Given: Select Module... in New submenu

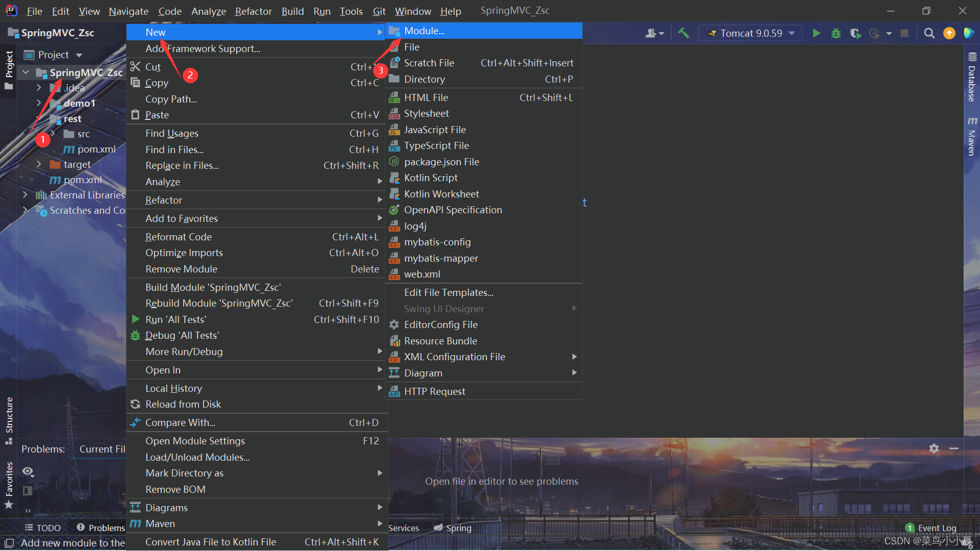Looking at the screenshot, I should [x=424, y=31].
